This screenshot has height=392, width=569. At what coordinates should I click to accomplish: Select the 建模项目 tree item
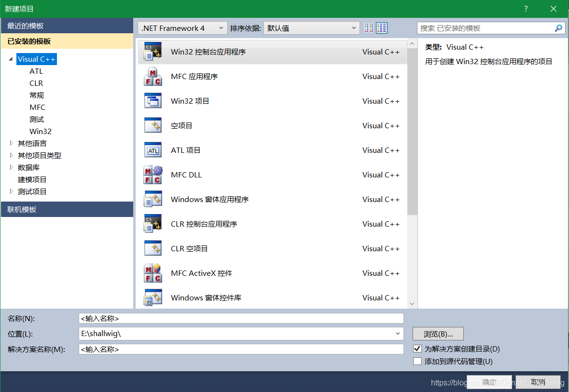pyautogui.click(x=32, y=179)
